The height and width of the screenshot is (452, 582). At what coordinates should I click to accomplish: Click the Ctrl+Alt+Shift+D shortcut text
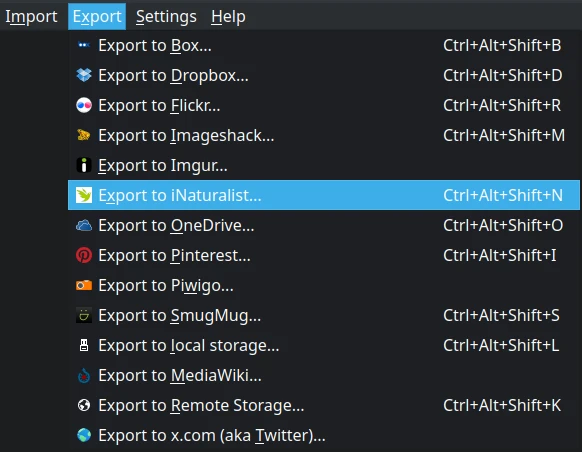tap(503, 75)
